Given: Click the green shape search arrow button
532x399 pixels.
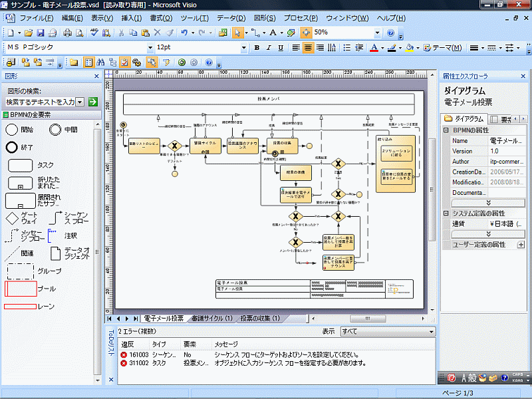Looking at the screenshot, I should pos(92,102).
